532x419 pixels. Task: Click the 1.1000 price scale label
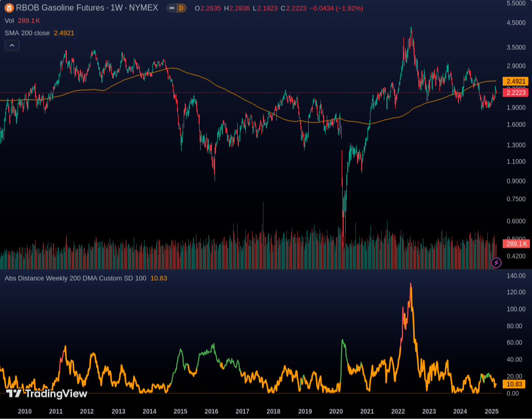[x=516, y=161]
